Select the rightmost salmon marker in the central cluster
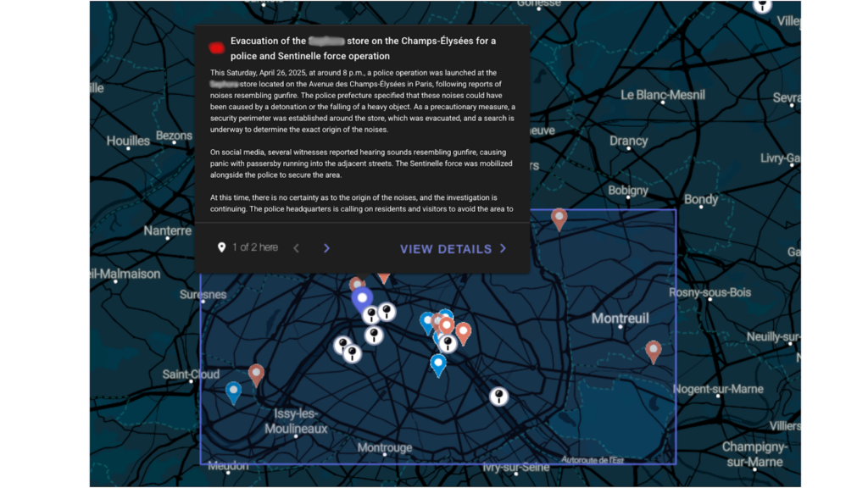 464,334
